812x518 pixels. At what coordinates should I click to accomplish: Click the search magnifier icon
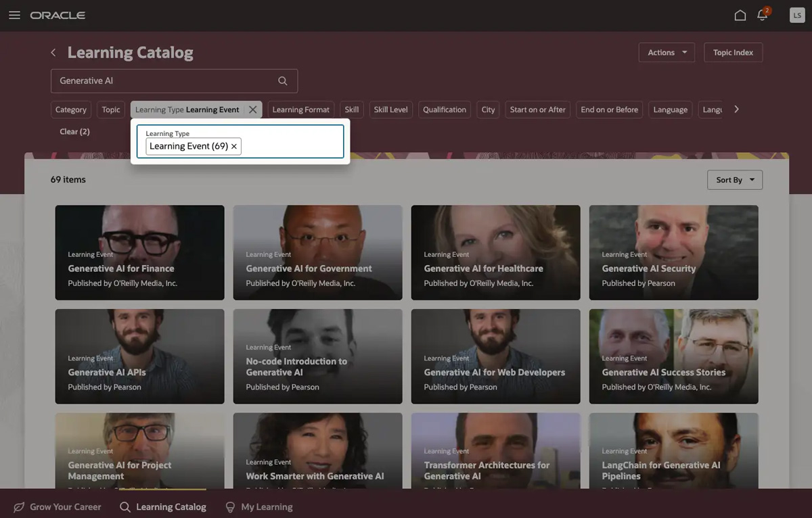tap(283, 80)
